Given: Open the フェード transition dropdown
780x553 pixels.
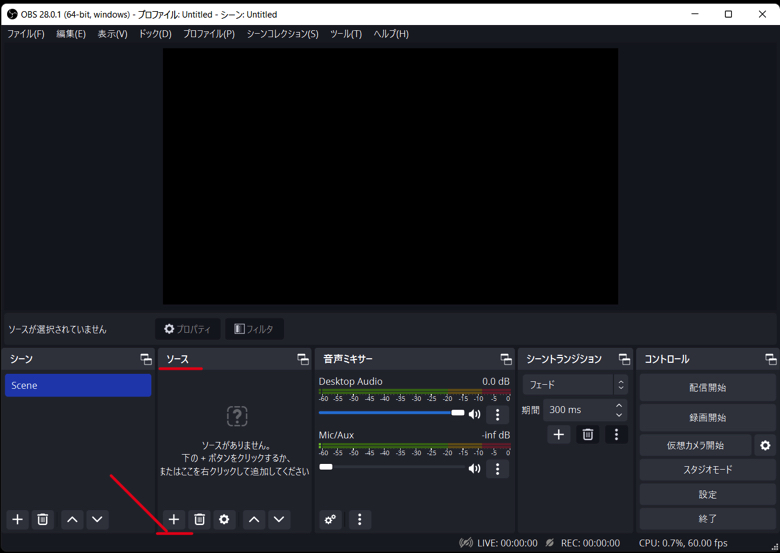Looking at the screenshot, I should click(576, 384).
